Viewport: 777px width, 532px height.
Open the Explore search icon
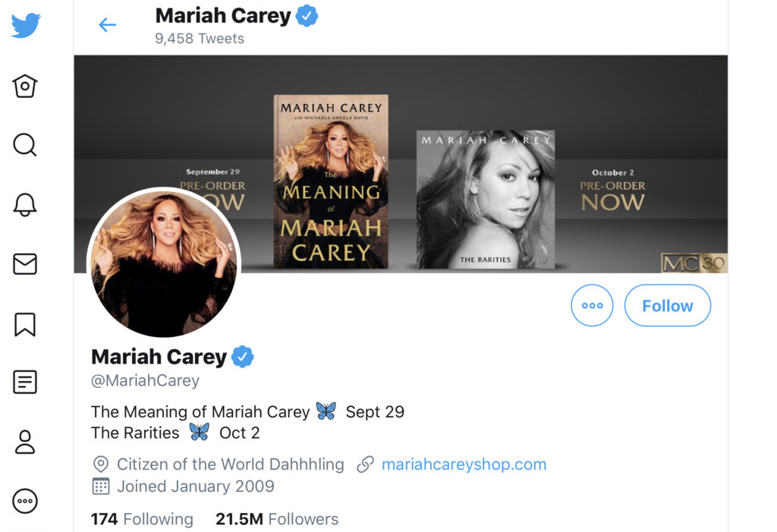(x=25, y=145)
